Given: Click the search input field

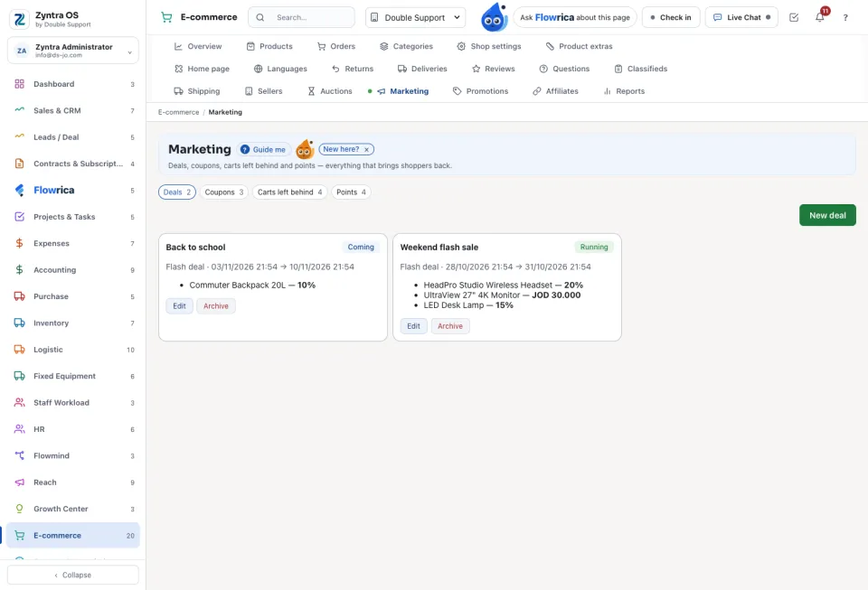Looking at the screenshot, I should click(x=302, y=17).
